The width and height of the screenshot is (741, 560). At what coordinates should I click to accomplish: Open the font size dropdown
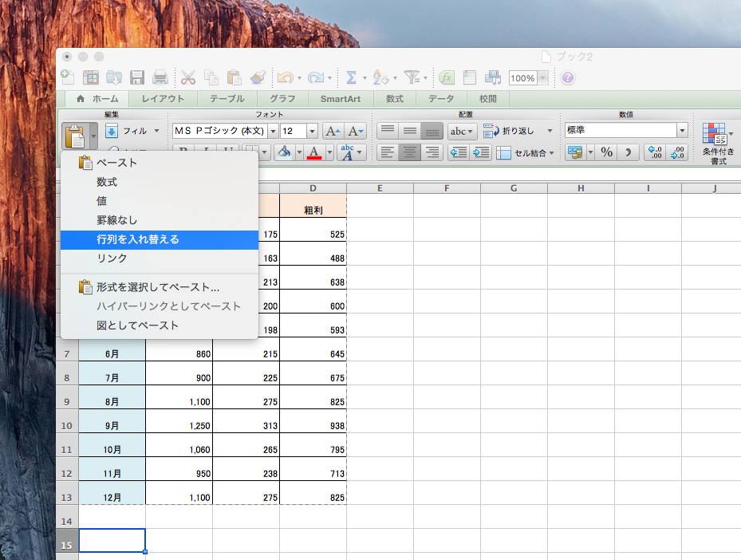(x=313, y=131)
